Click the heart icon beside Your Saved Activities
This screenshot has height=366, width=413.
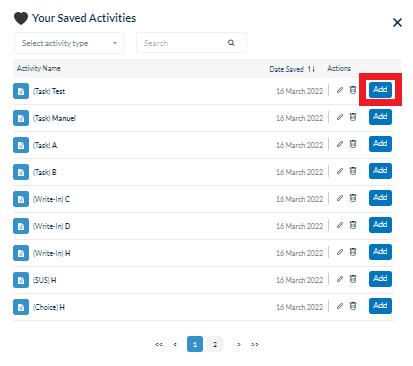[21, 18]
